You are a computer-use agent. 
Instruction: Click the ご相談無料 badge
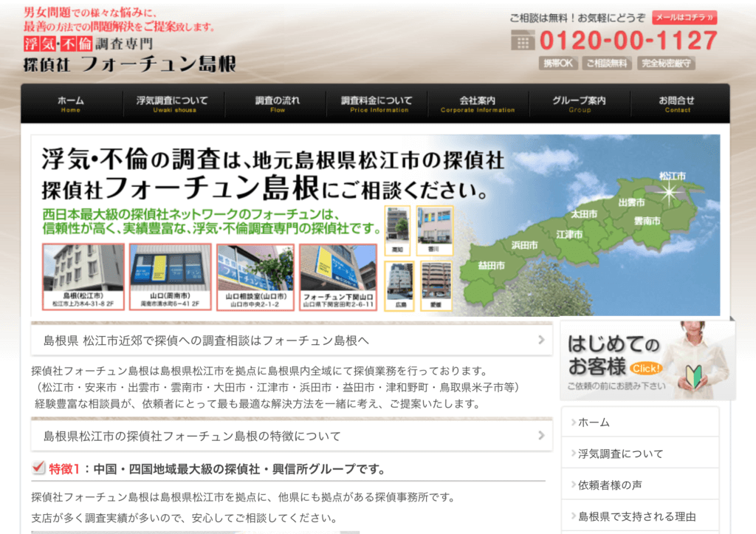coord(607,64)
